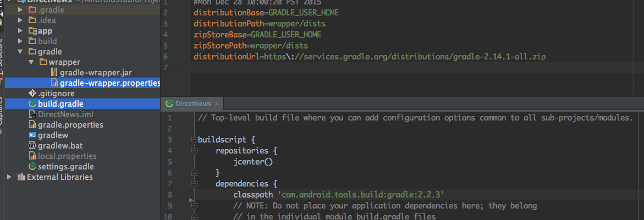Click the settings.gradle Gradle icon
The width and height of the screenshot is (644, 220).
click(32, 167)
